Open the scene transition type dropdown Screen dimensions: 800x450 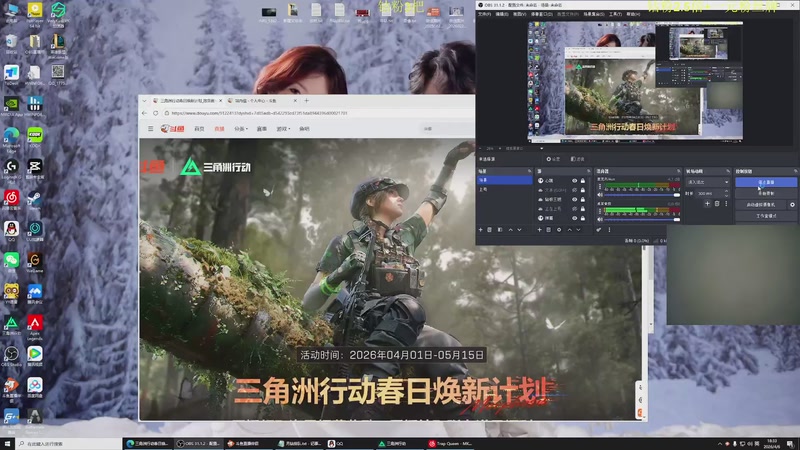pyautogui.click(x=708, y=182)
